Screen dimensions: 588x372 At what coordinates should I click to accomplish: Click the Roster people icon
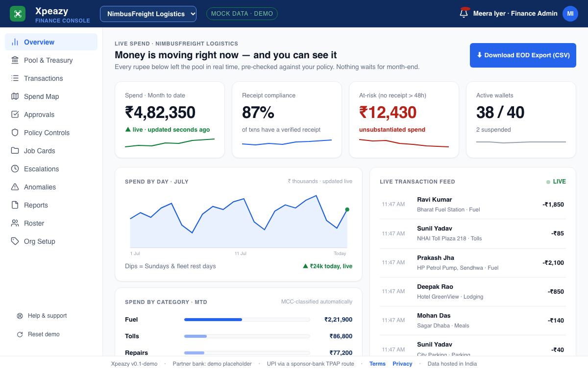click(15, 223)
